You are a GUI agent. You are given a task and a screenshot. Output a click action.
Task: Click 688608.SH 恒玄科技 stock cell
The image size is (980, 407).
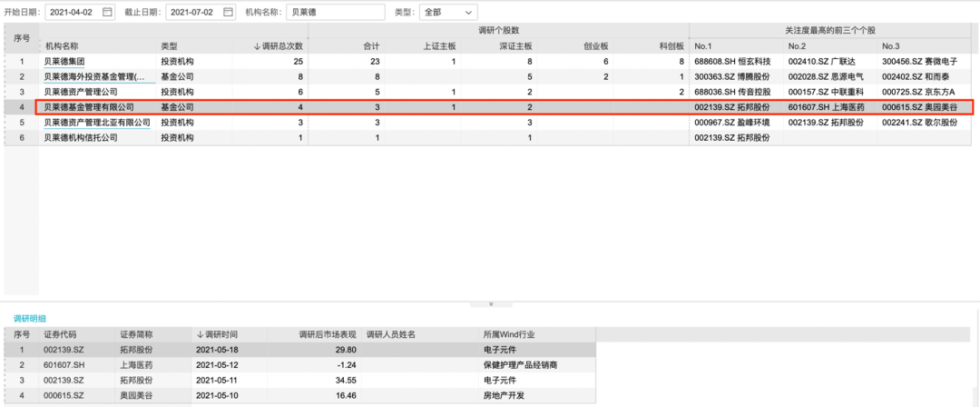tap(733, 61)
